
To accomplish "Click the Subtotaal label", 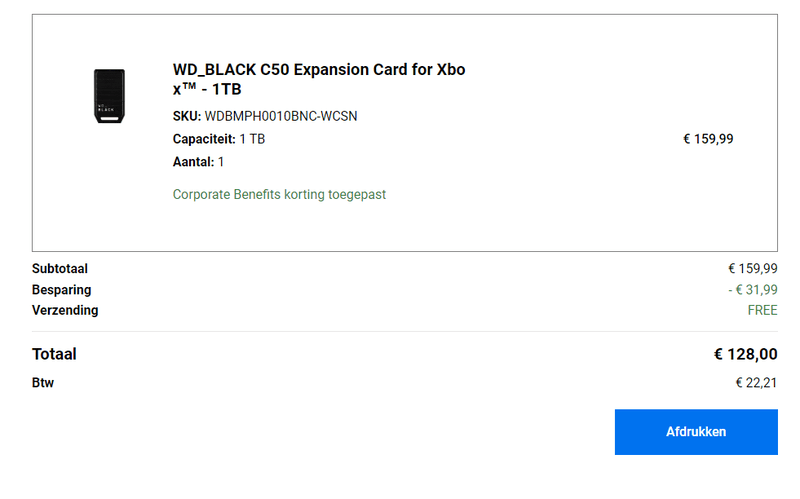I will click(60, 268).
